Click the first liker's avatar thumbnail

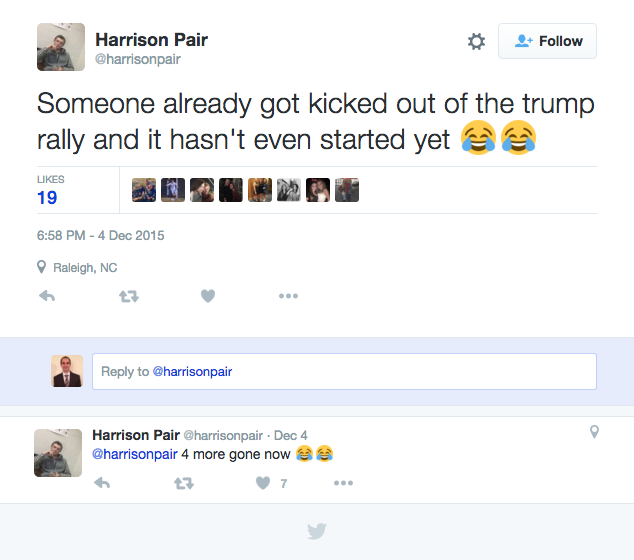[144, 190]
